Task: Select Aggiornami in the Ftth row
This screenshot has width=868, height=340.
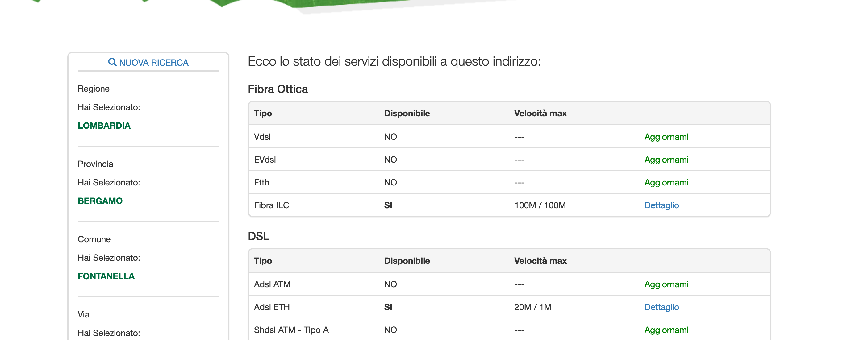Action: tap(666, 182)
